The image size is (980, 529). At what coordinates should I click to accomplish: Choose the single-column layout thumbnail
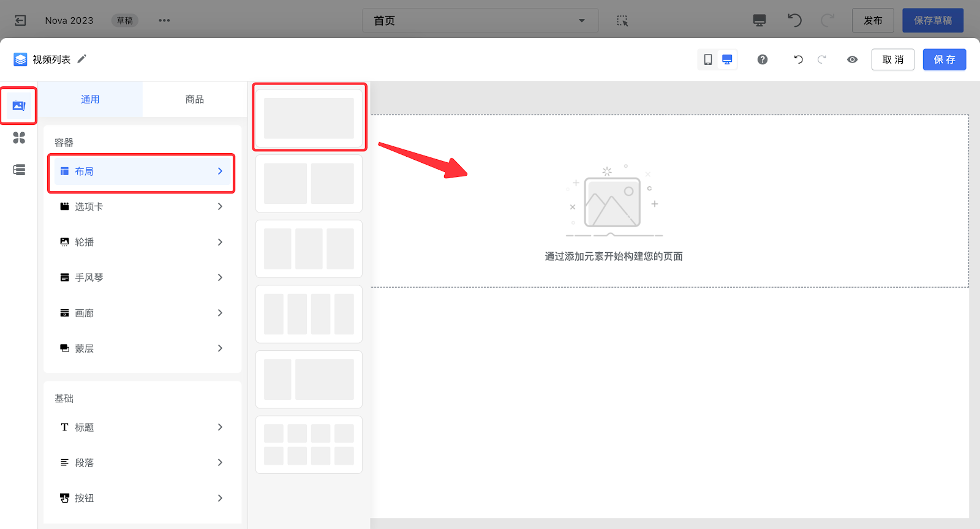click(x=309, y=118)
